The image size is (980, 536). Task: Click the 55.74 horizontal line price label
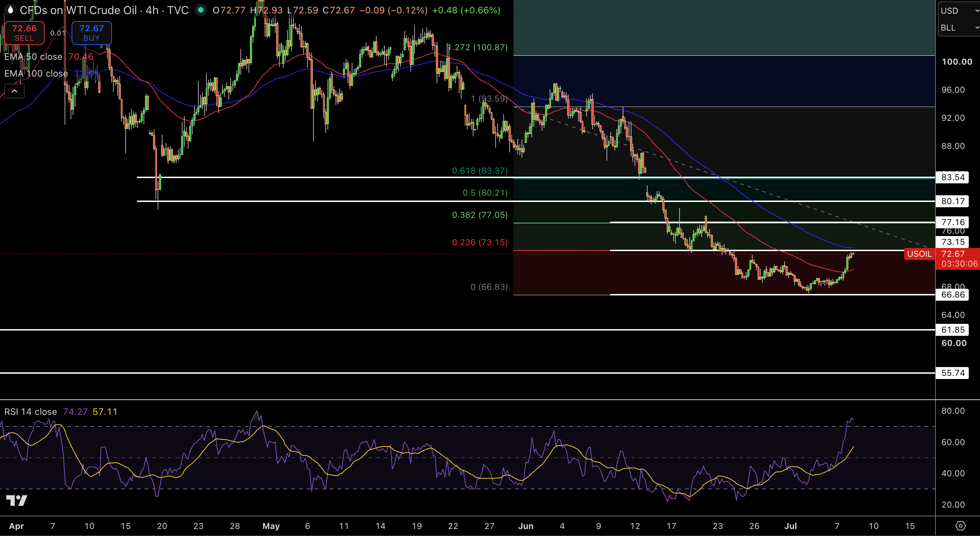click(953, 373)
